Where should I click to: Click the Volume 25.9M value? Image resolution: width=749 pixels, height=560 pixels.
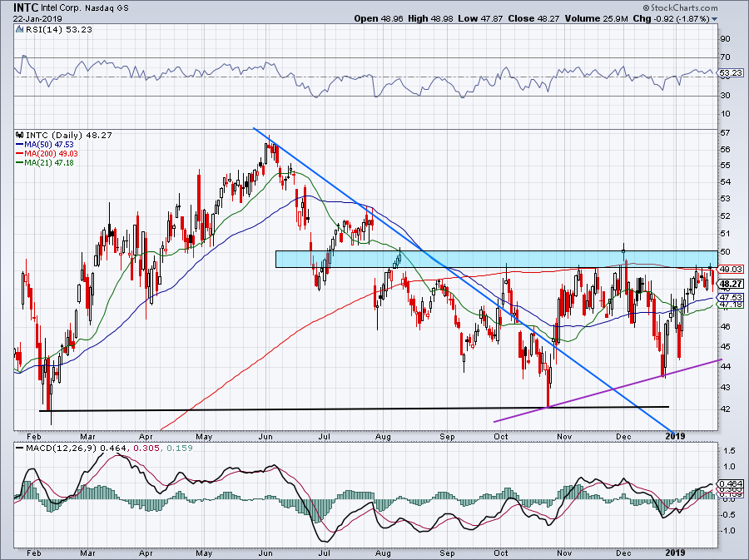[596, 18]
